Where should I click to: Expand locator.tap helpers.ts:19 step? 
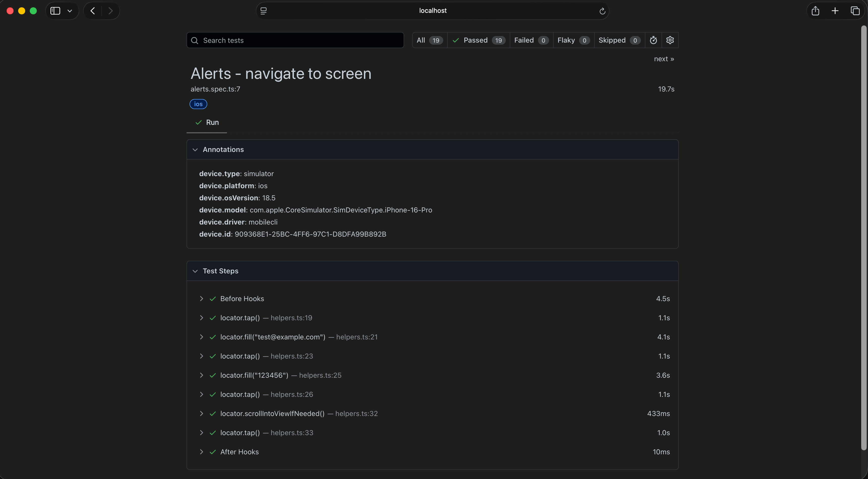[x=201, y=318]
